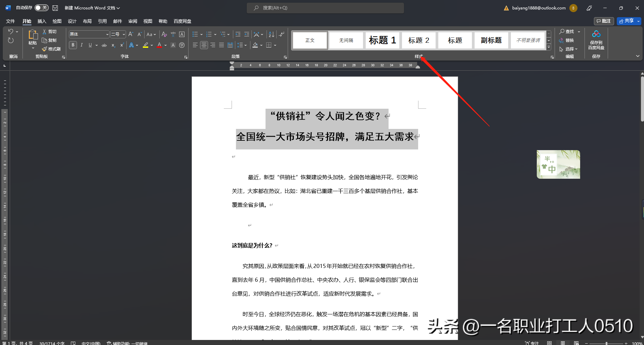Decrease font size with shrink icon
The width and height of the screenshot is (644, 345).
tap(139, 34)
